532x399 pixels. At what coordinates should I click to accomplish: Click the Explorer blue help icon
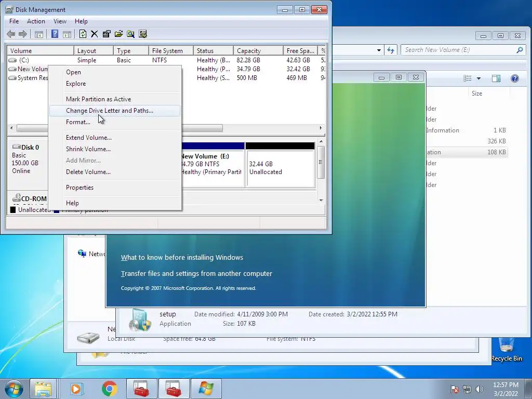tap(515, 78)
